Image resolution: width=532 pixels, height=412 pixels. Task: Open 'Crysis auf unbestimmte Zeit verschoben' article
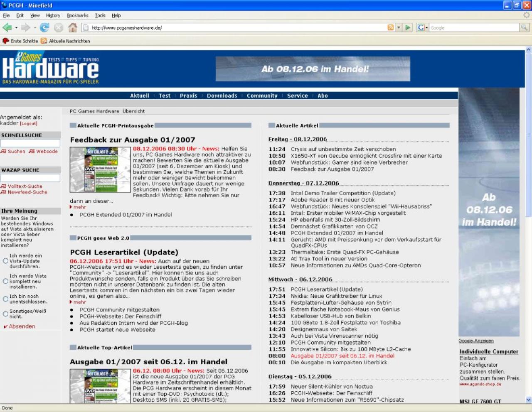click(x=343, y=150)
